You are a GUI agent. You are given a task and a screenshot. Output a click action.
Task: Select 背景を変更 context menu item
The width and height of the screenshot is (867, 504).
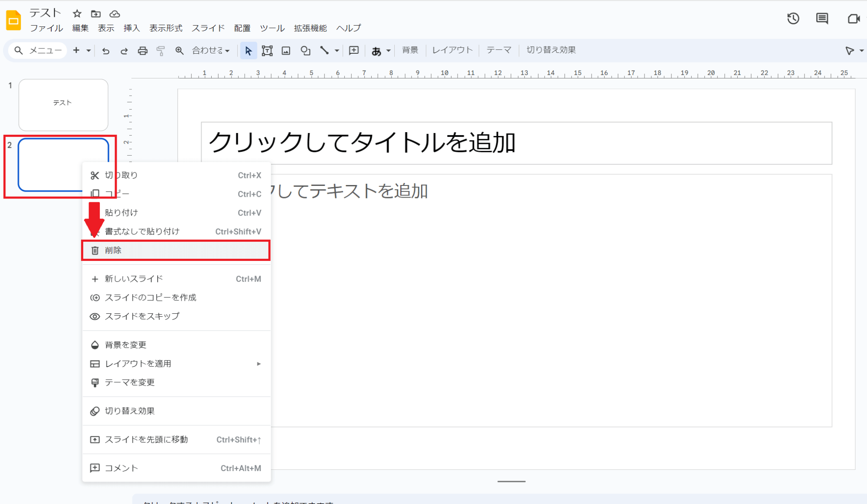[x=125, y=345]
